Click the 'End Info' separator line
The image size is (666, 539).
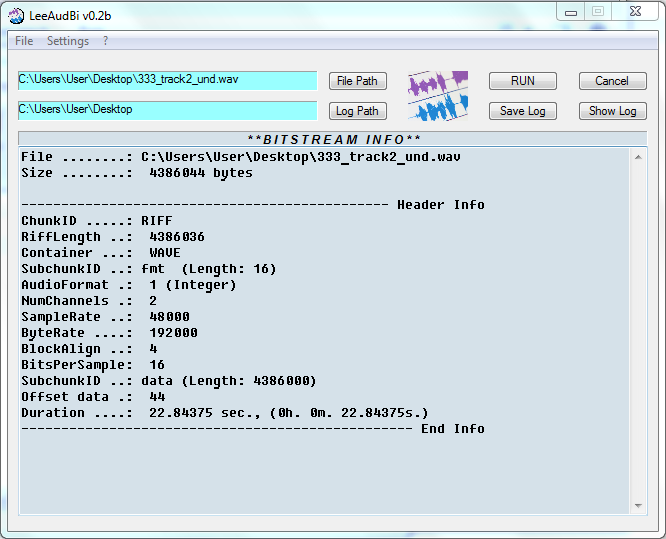point(253,429)
